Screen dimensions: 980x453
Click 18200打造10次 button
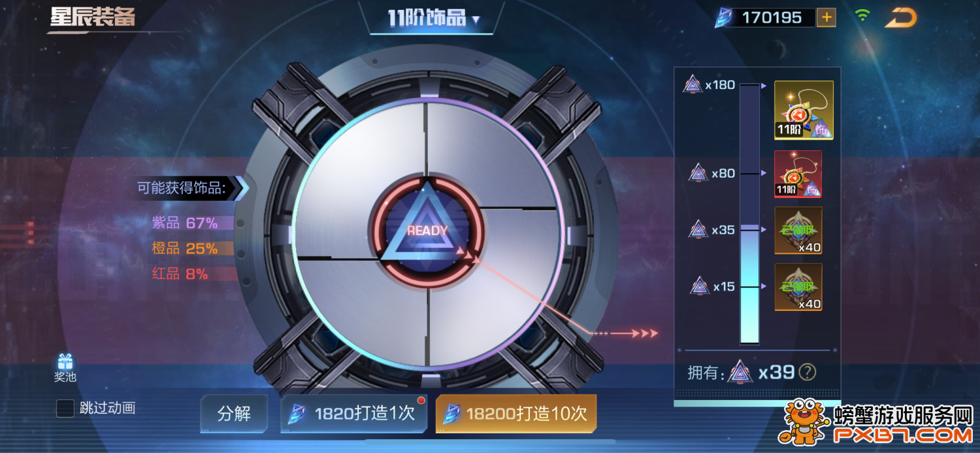(516, 413)
